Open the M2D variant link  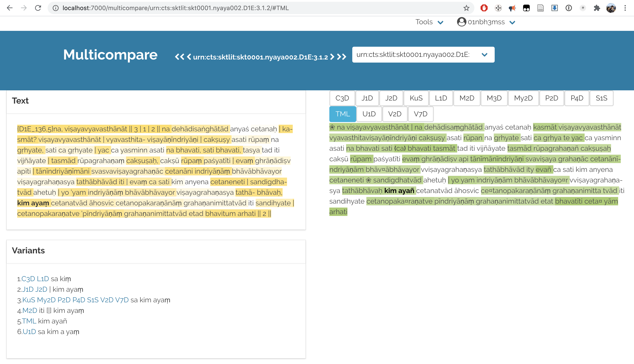(x=30, y=310)
